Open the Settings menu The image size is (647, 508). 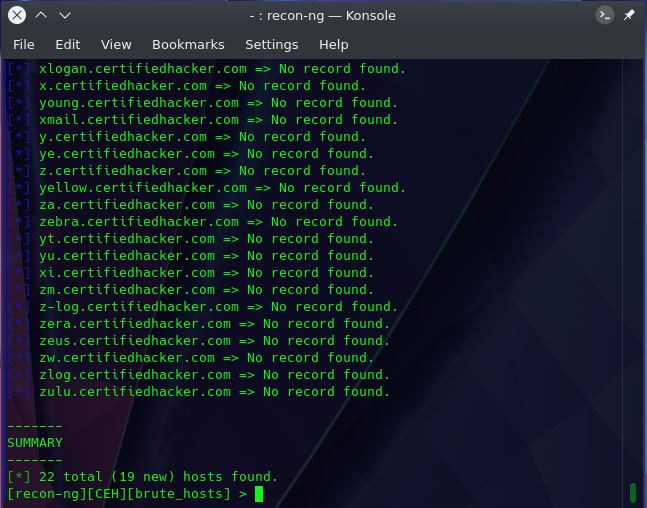[x=272, y=45]
